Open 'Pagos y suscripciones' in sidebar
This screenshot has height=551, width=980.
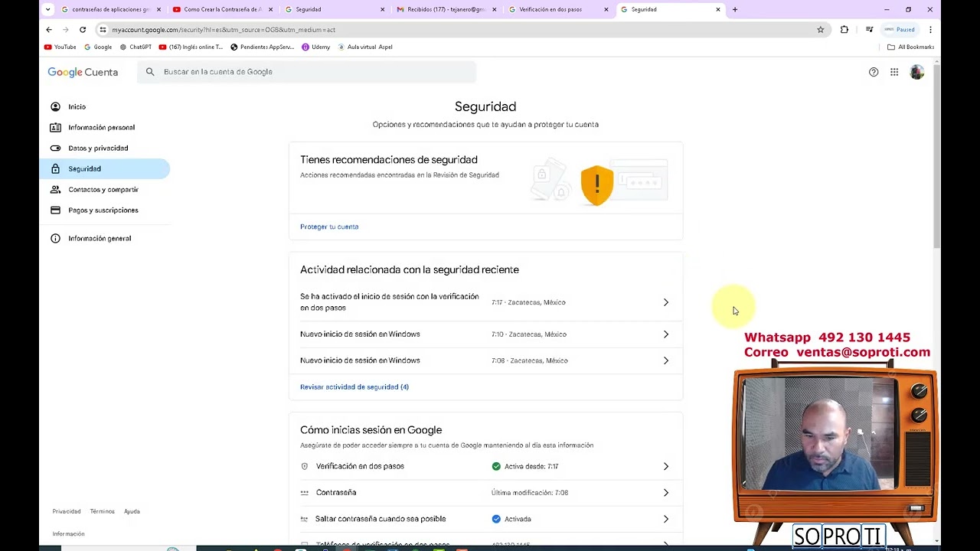coord(105,210)
